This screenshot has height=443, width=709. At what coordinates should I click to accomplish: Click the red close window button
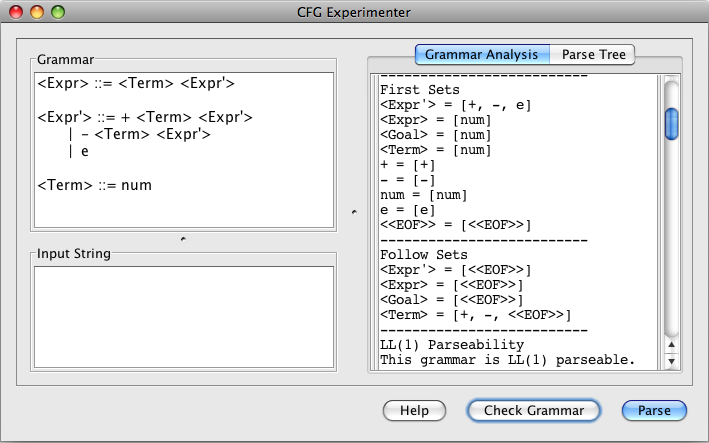[16, 12]
